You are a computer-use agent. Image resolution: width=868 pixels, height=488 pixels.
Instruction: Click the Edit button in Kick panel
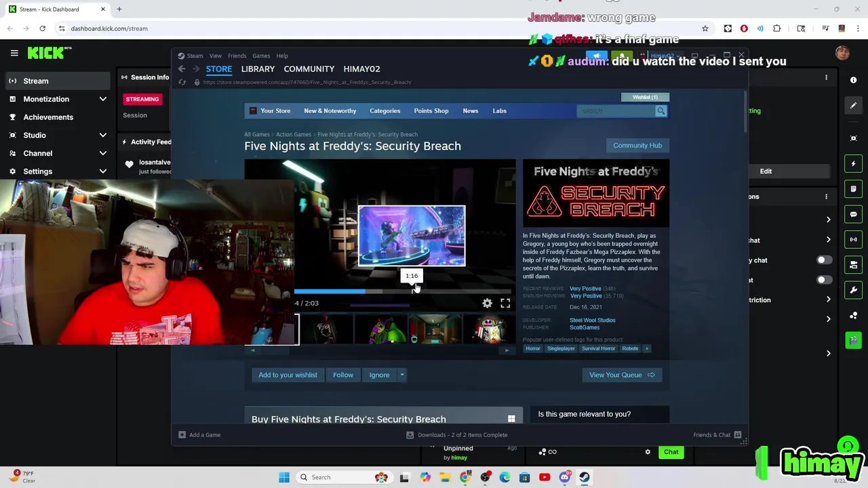coord(766,171)
